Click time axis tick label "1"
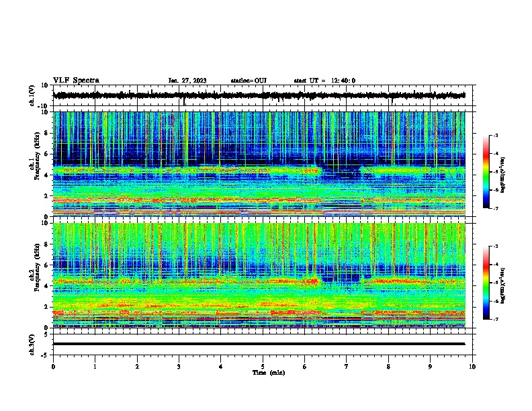This screenshot has width=532, height=411. click(95, 367)
